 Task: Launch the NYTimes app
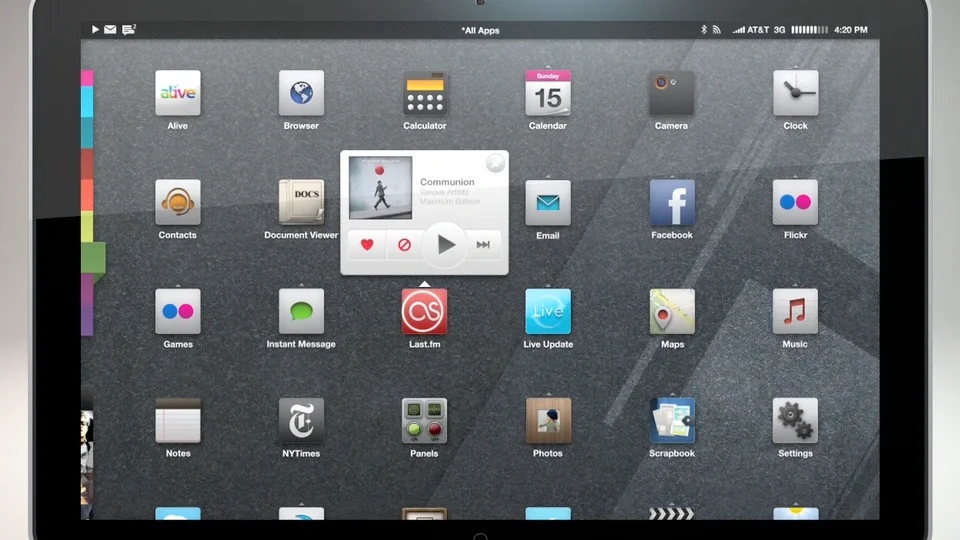tap(301, 421)
